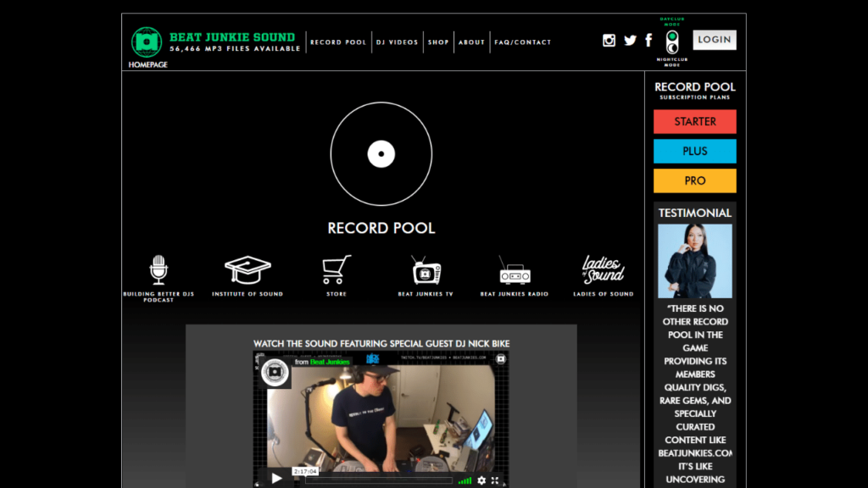The height and width of the screenshot is (488, 868).
Task: Click the video uploader avatar icon
Action: click(x=275, y=372)
